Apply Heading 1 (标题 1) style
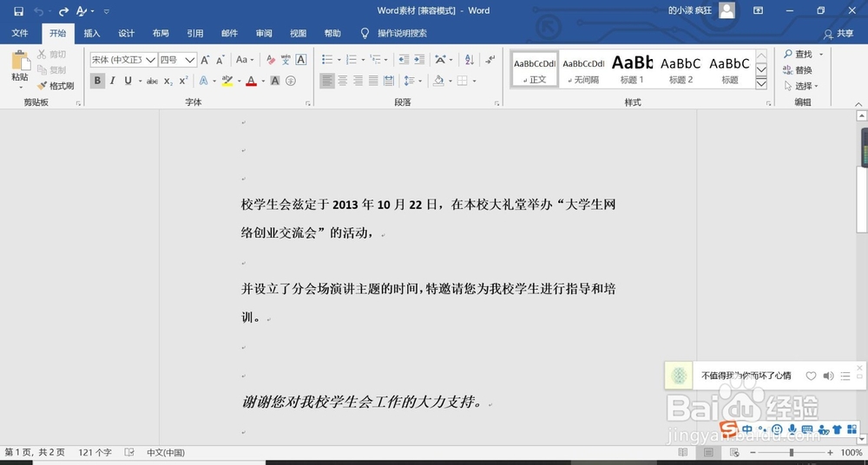 (x=632, y=69)
